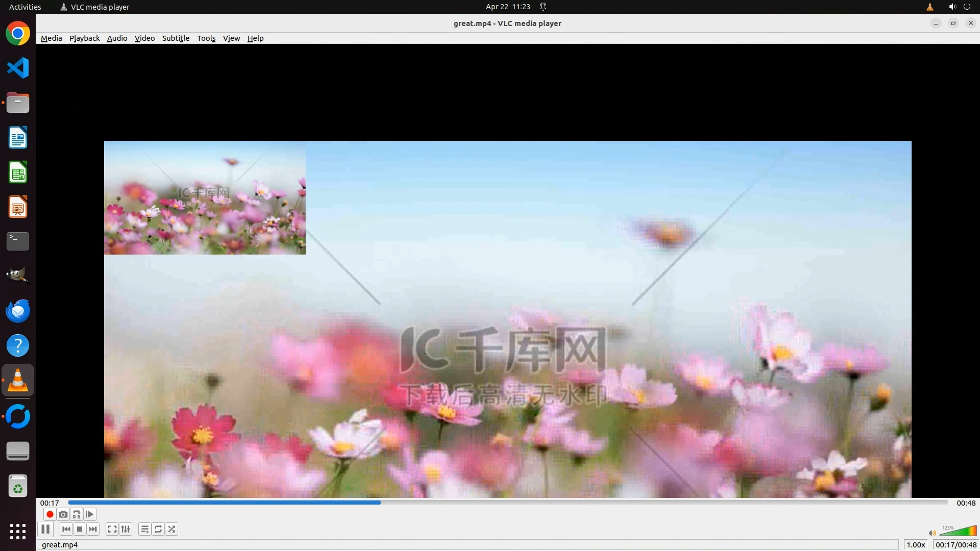The width and height of the screenshot is (980, 551).
Task: Skip to next media track
Action: click(93, 529)
